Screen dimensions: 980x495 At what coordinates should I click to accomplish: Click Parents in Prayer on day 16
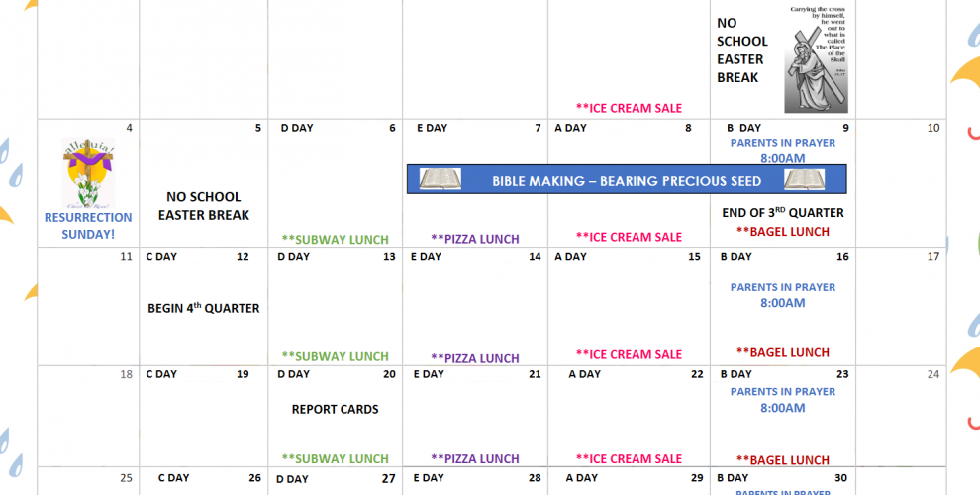782,287
